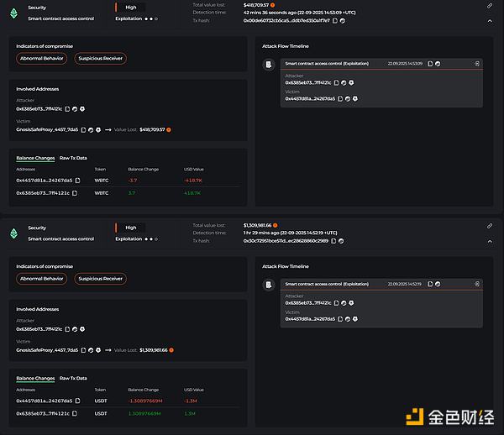Viewport: 504px width, 435px height.
Task: Click the High severity badge on the first alert
Action: pyautogui.click(x=130, y=7)
